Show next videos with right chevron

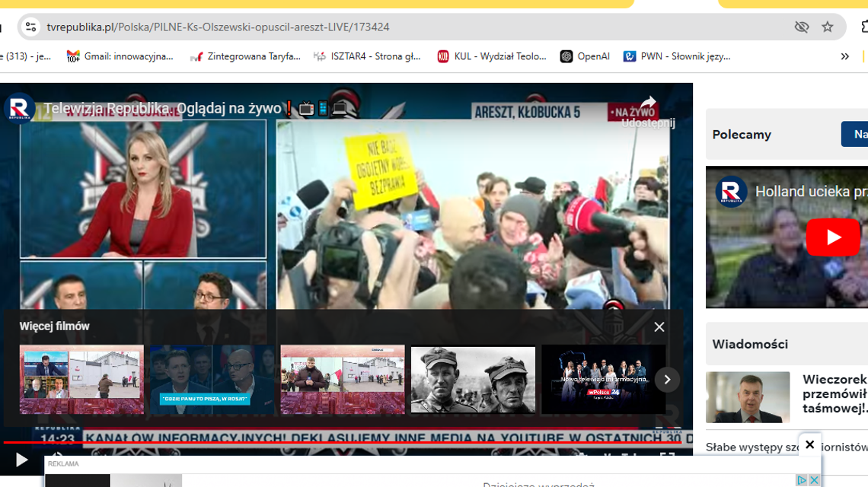667,380
